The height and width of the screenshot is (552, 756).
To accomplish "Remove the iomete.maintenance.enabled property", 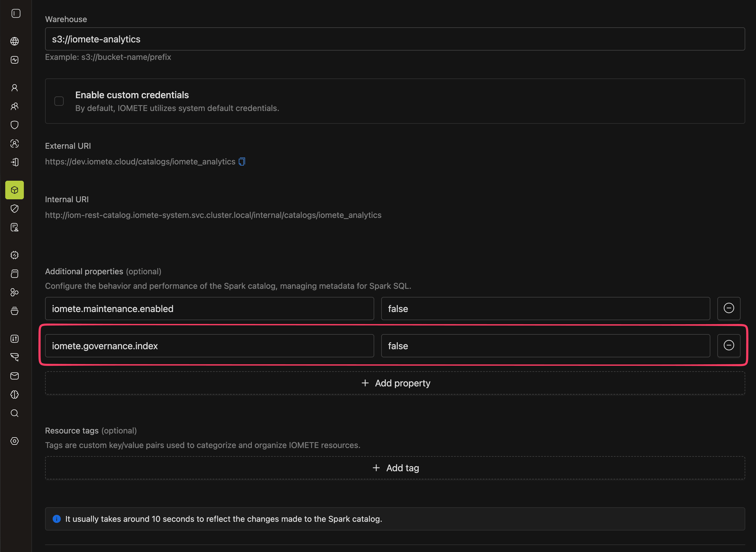I will pyautogui.click(x=729, y=309).
